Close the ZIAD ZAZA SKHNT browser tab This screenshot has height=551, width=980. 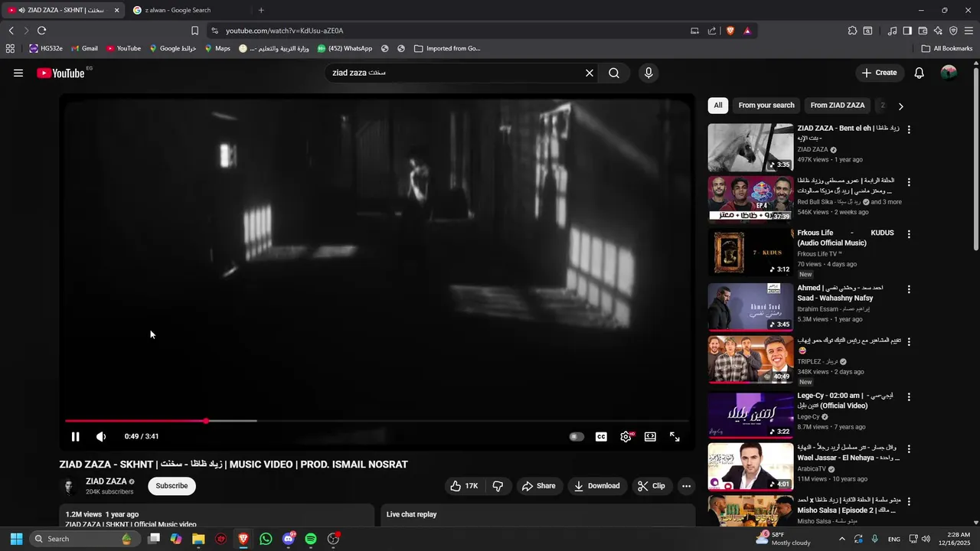[x=117, y=10]
